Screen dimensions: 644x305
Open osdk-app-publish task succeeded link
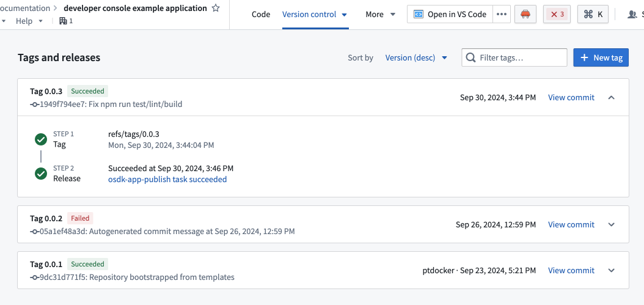coord(167,180)
